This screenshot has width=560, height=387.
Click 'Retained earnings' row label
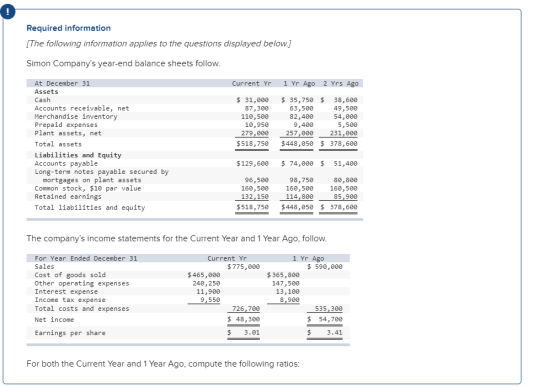pyautogui.click(x=68, y=197)
